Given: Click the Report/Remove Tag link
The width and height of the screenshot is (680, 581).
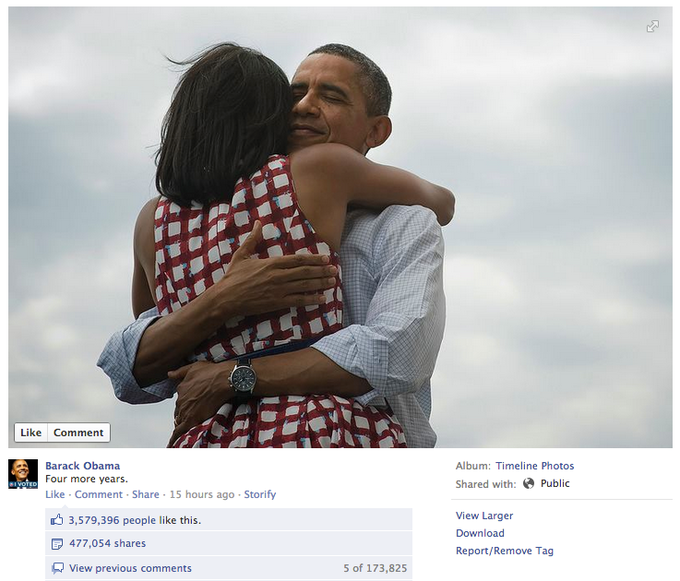Looking at the screenshot, I should [504, 551].
